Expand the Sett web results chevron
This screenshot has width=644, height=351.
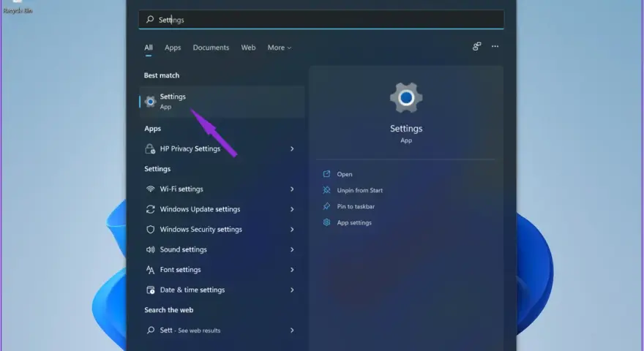pyautogui.click(x=292, y=330)
